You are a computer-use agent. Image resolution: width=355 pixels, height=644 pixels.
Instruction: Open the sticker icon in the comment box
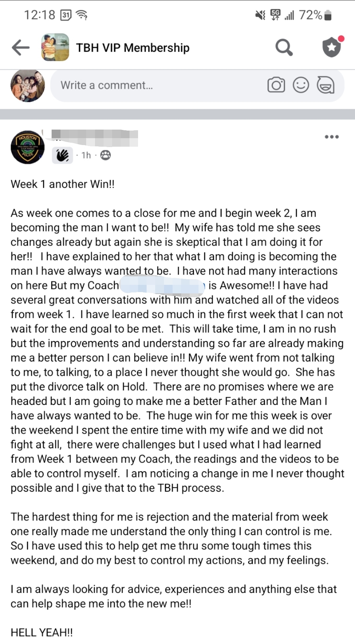325,86
